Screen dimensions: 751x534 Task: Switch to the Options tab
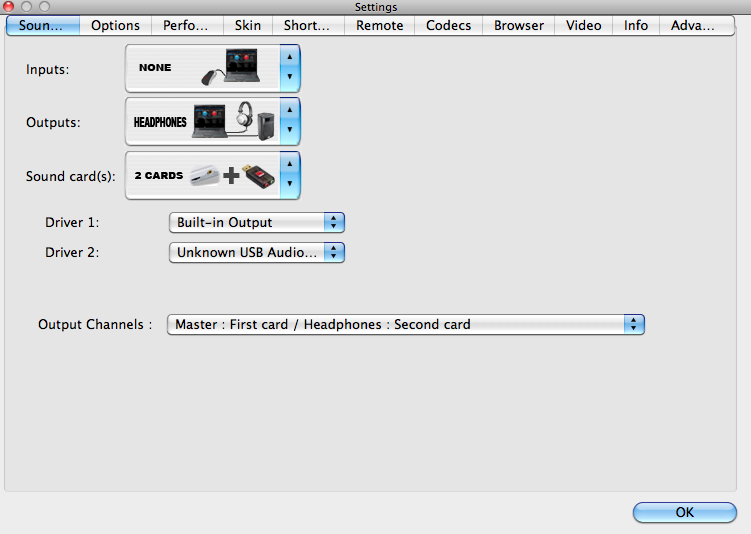115,25
